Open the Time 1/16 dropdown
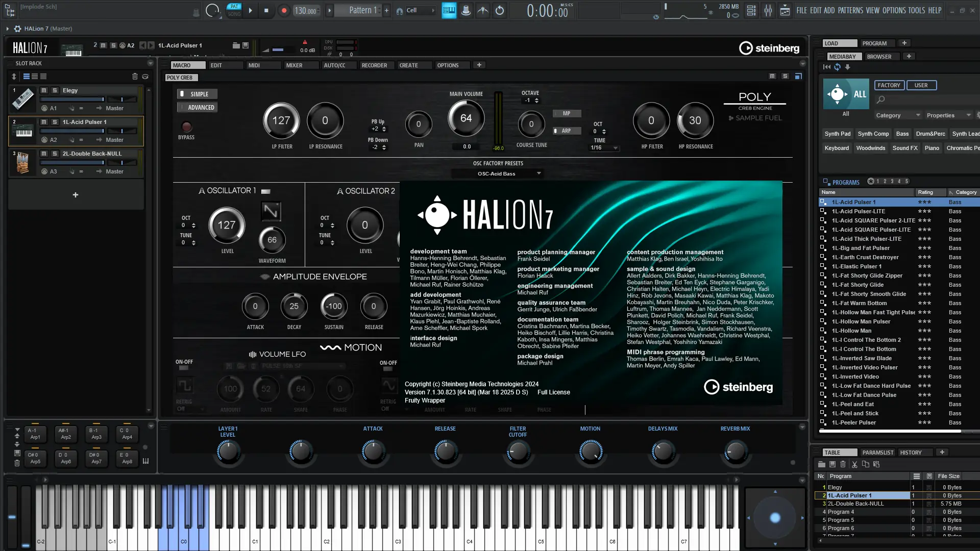The width and height of the screenshot is (980, 551). [x=604, y=148]
